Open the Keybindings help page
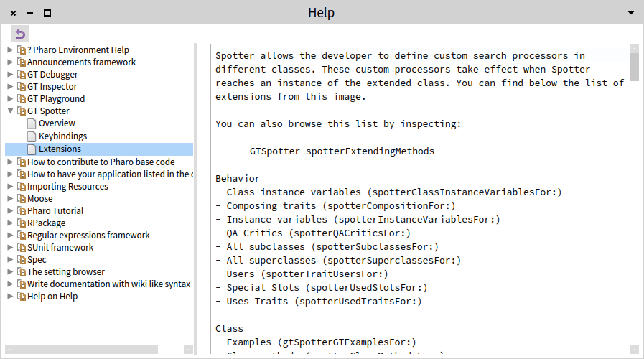 tap(63, 136)
